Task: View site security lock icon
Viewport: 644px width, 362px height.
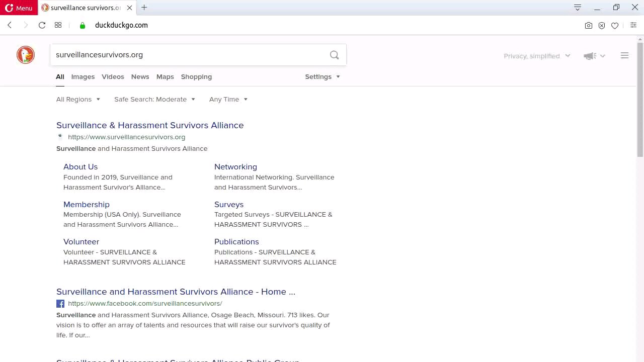Action: coord(83,25)
